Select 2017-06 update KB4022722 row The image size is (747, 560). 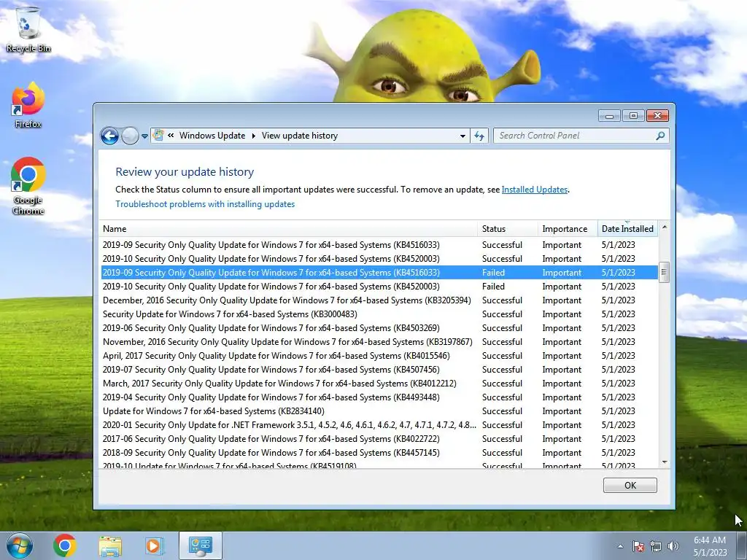[x=379, y=438]
